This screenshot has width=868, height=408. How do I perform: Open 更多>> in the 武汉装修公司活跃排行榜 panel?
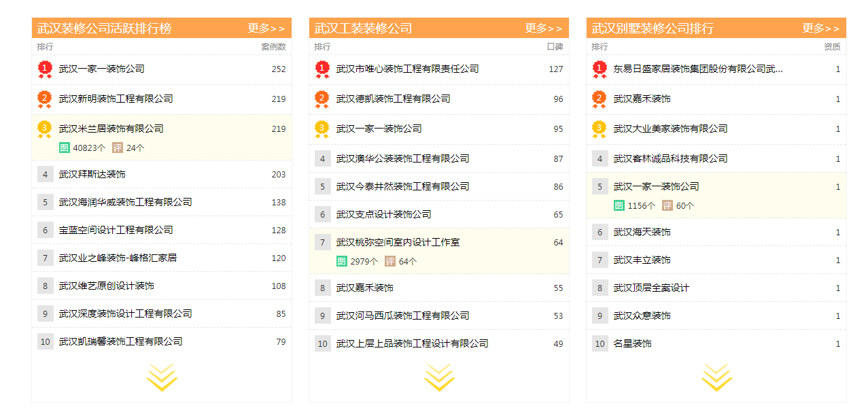[x=264, y=29]
